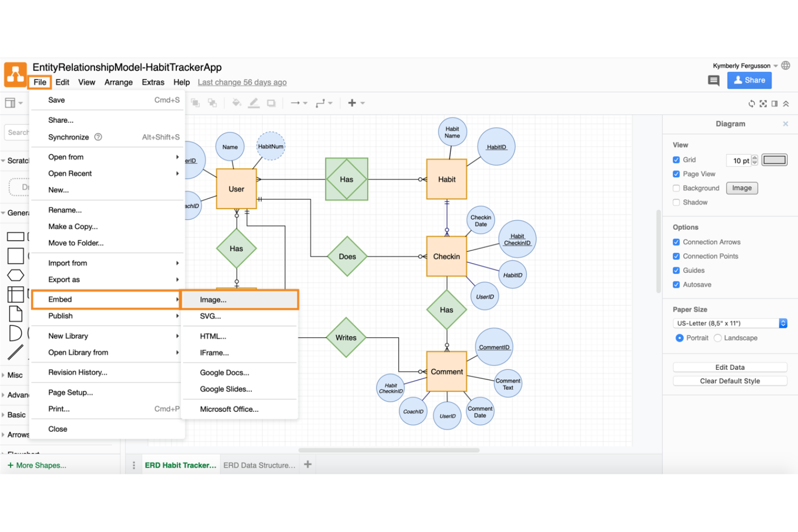The image size is (798, 532).
Task: Open the Kymberly Fergusson account dropdown
Action: (745, 66)
